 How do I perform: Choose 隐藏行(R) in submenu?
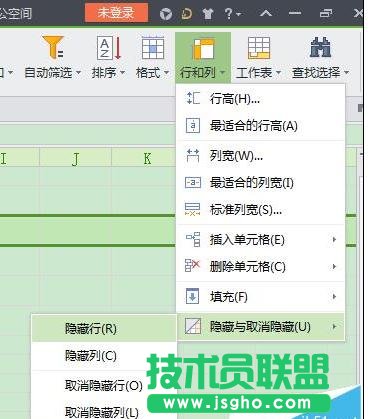coord(104,328)
